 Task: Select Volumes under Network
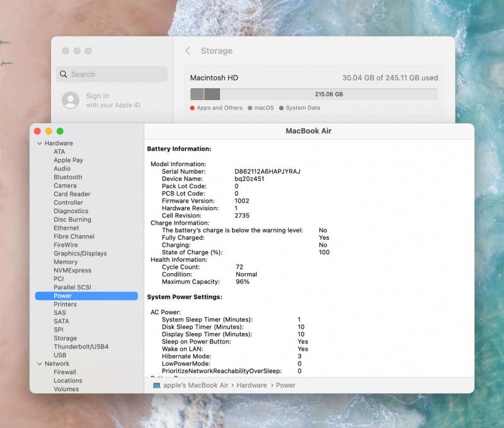(x=66, y=389)
